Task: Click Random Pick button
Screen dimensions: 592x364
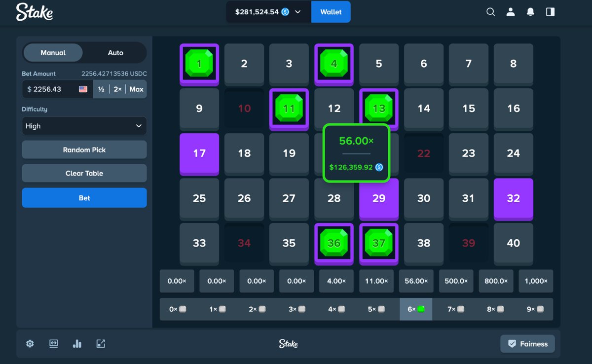Action: (x=84, y=149)
